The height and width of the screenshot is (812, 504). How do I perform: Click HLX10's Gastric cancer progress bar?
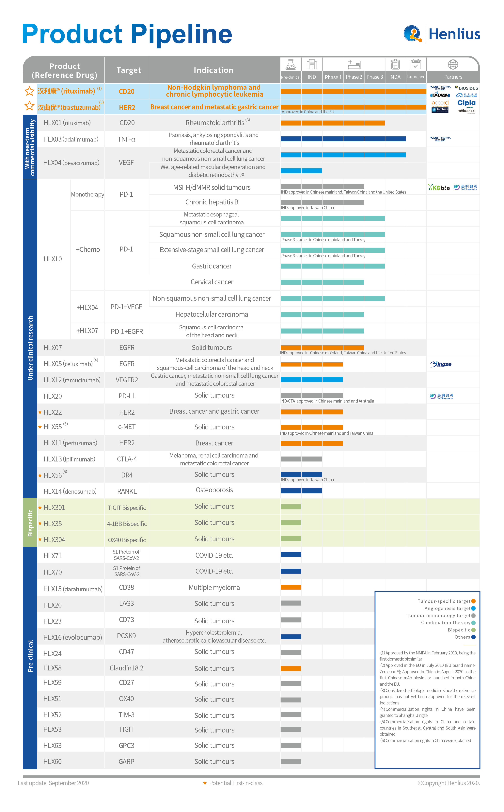(x=333, y=266)
